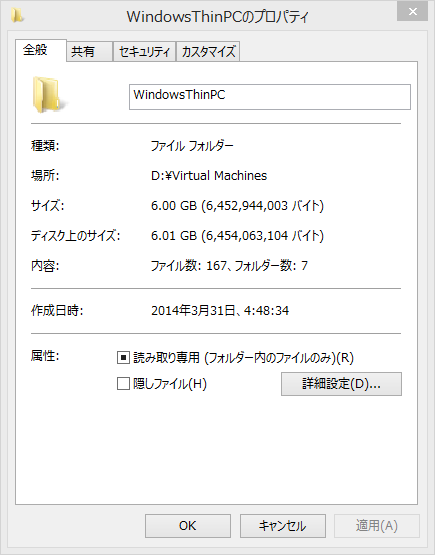This screenshot has width=435, height=555.
Task: Click the 適用(A) button
Action: tap(377, 526)
